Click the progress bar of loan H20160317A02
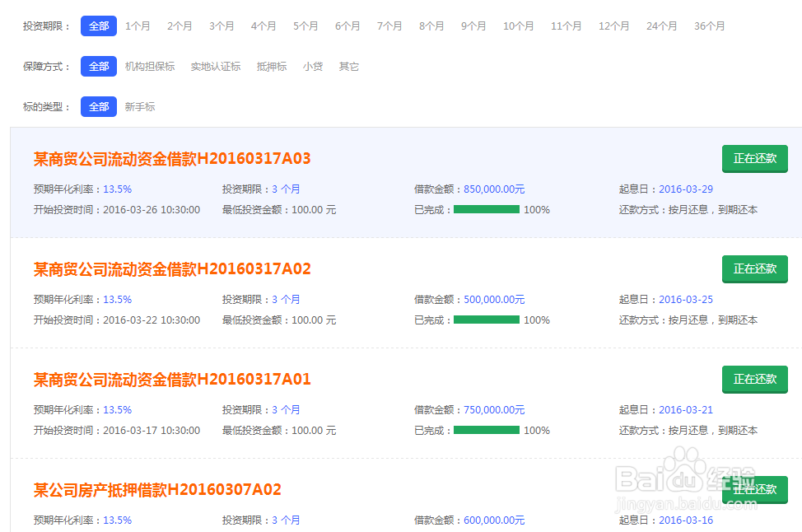 (x=487, y=320)
